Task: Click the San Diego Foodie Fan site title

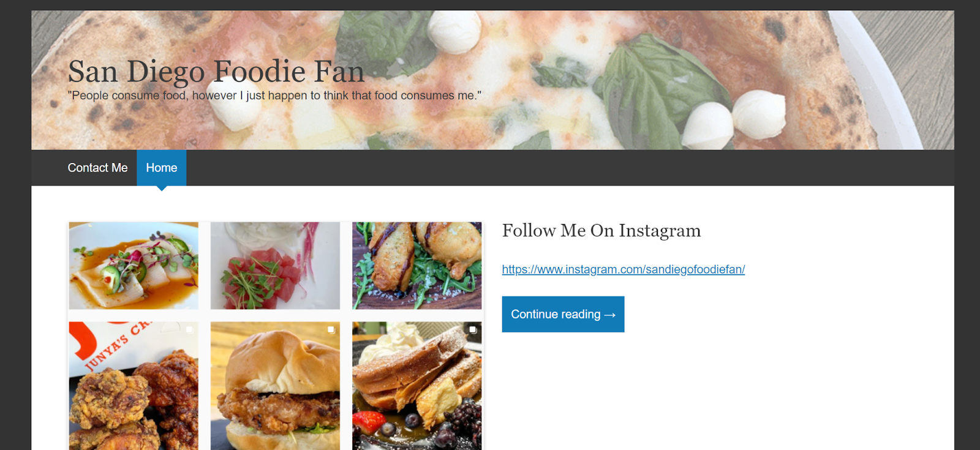Action: [216, 71]
